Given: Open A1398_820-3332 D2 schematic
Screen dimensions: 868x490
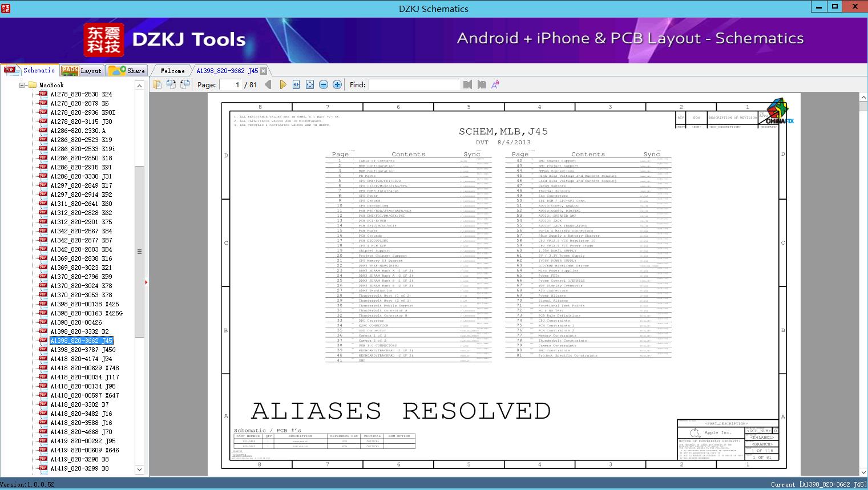Looking at the screenshot, I should [79, 331].
